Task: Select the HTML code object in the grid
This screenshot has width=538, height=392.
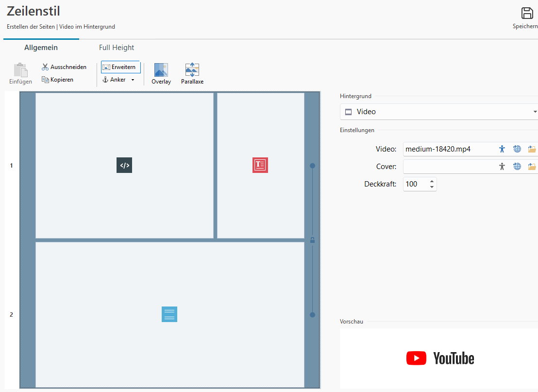Action: click(124, 165)
